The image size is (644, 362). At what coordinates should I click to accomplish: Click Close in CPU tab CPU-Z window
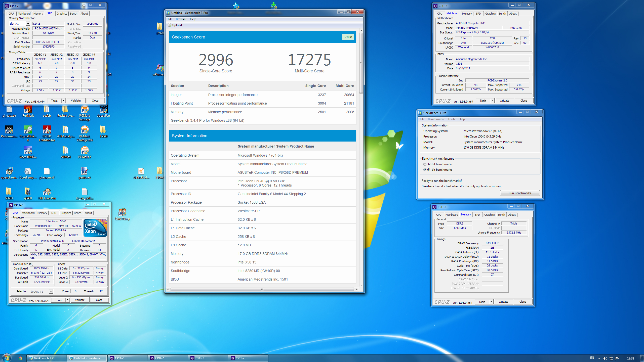[99, 300]
